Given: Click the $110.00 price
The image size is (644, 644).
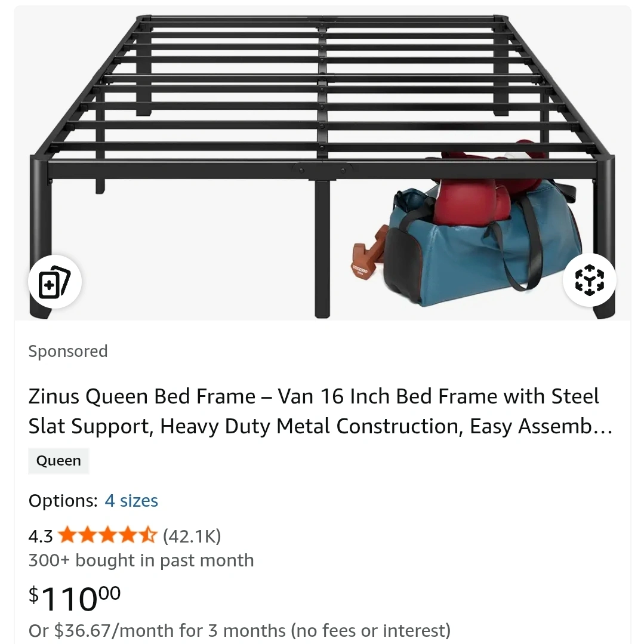Looking at the screenshot, I should pos(75,598).
